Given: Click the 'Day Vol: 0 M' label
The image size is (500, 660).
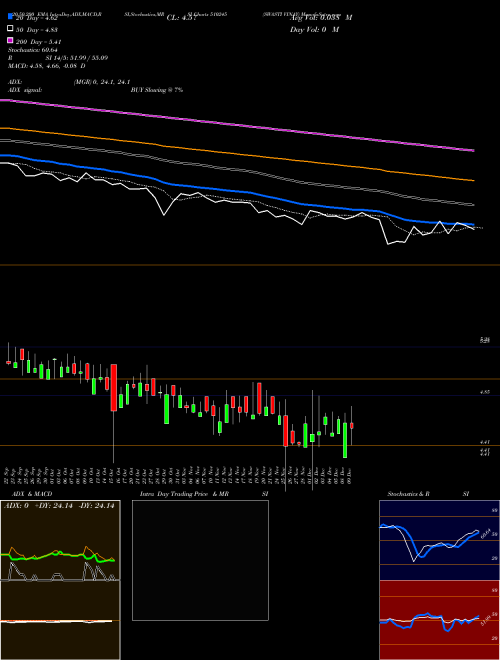Looking at the screenshot, I should pos(314,30).
